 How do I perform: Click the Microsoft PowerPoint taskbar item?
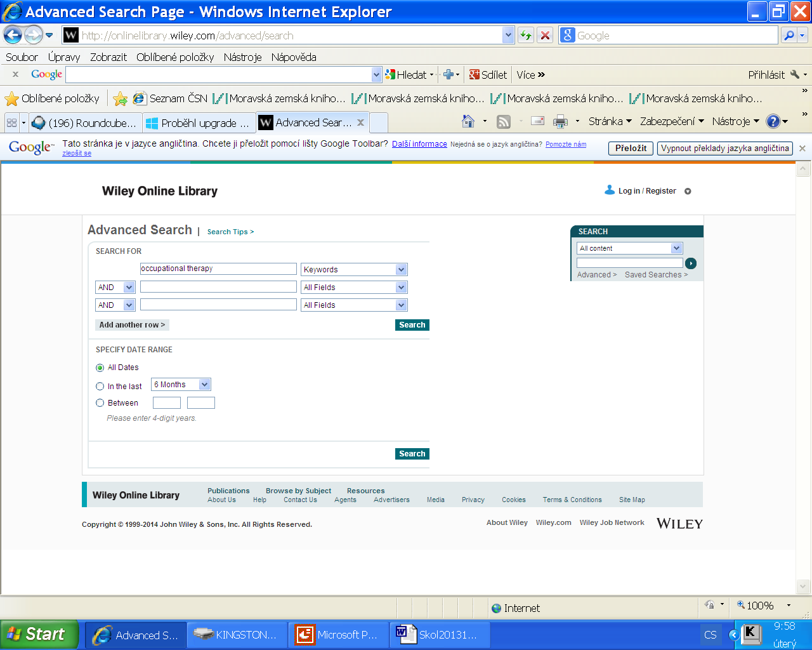(x=338, y=634)
